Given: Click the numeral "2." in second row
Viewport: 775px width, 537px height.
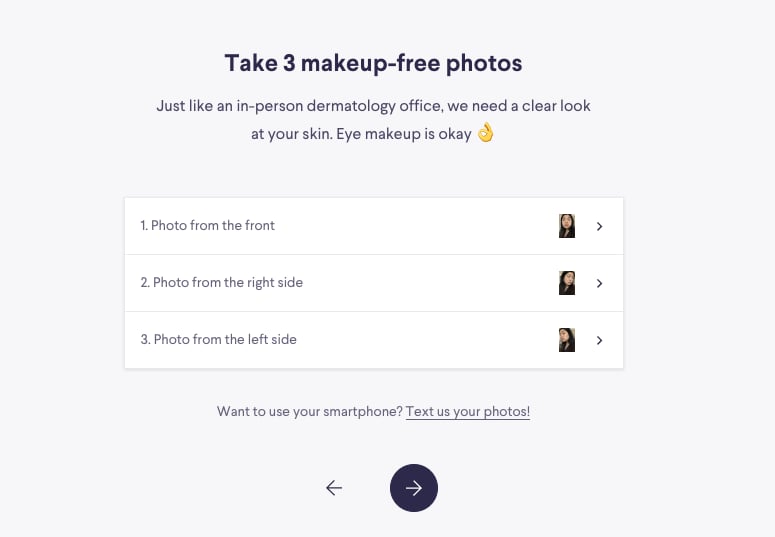Looking at the screenshot, I should 145,282.
